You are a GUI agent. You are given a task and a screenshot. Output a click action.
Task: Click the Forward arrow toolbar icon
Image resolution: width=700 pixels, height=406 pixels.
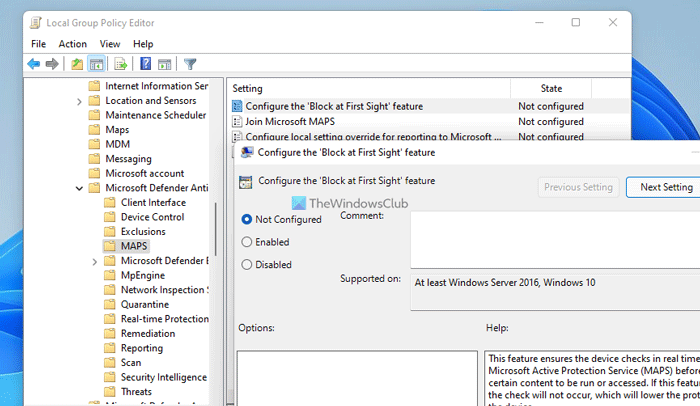click(52, 64)
